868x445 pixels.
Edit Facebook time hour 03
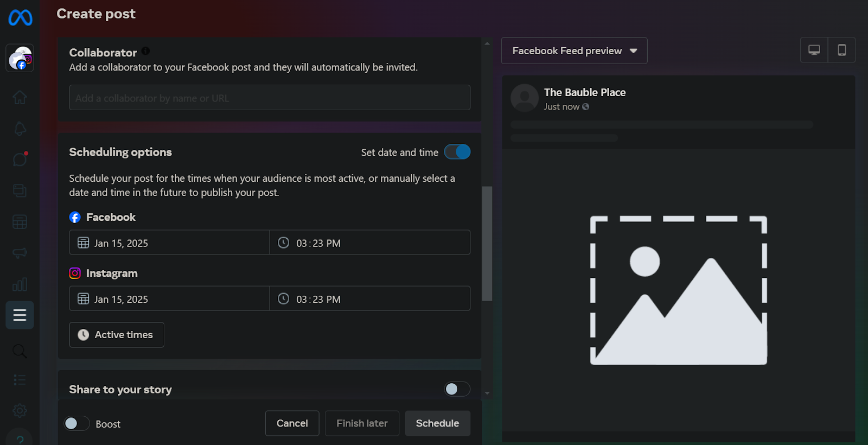click(302, 243)
